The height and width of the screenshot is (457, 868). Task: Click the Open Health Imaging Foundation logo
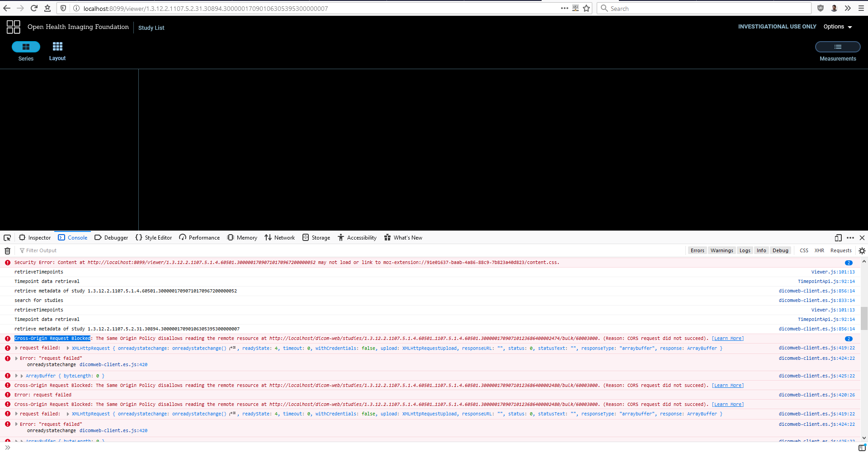13,27
